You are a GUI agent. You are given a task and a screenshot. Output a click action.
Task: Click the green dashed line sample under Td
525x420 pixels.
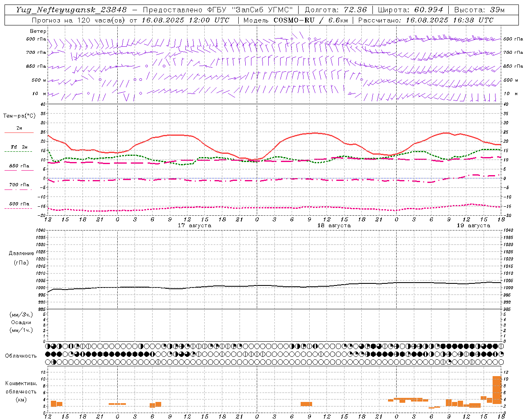(x=18, y=151)
